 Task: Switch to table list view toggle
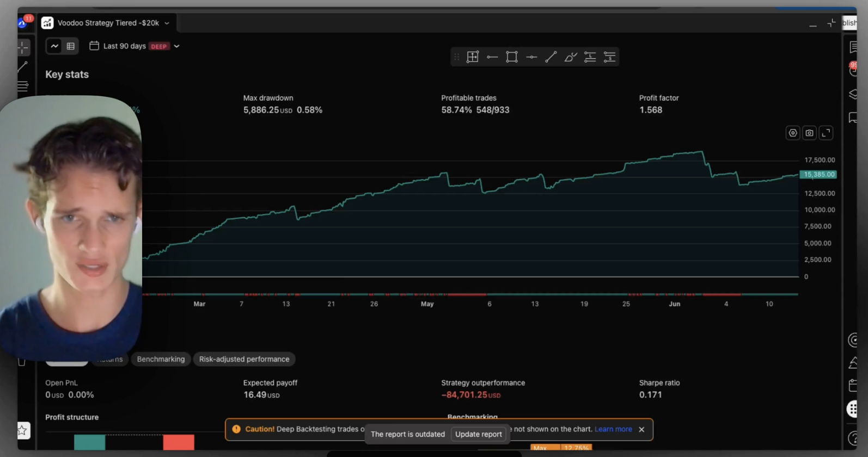[x=71, y=46]
